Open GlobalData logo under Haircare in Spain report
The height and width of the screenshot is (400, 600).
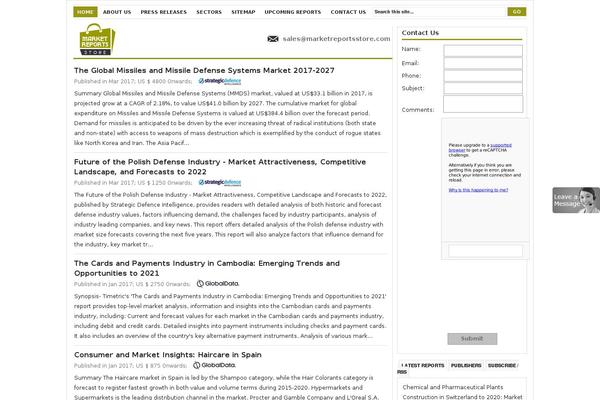[x=214, y=365]
